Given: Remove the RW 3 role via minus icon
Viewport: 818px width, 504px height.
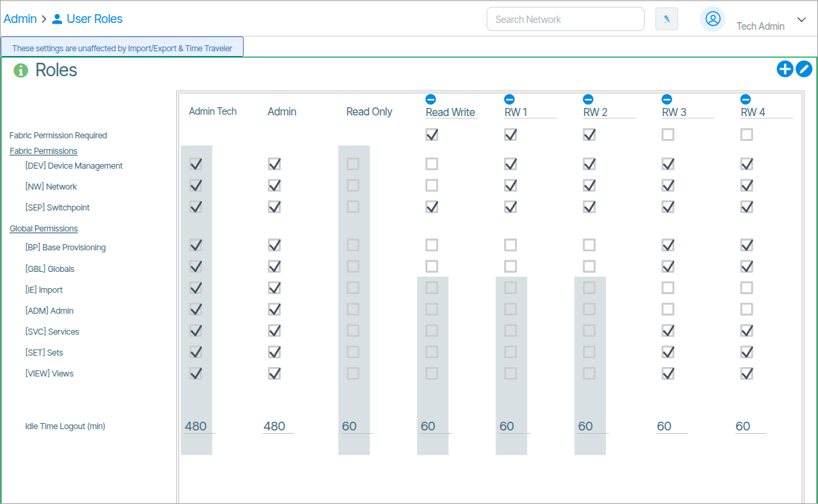Looking at the screenshot, I should click(667, 99).
